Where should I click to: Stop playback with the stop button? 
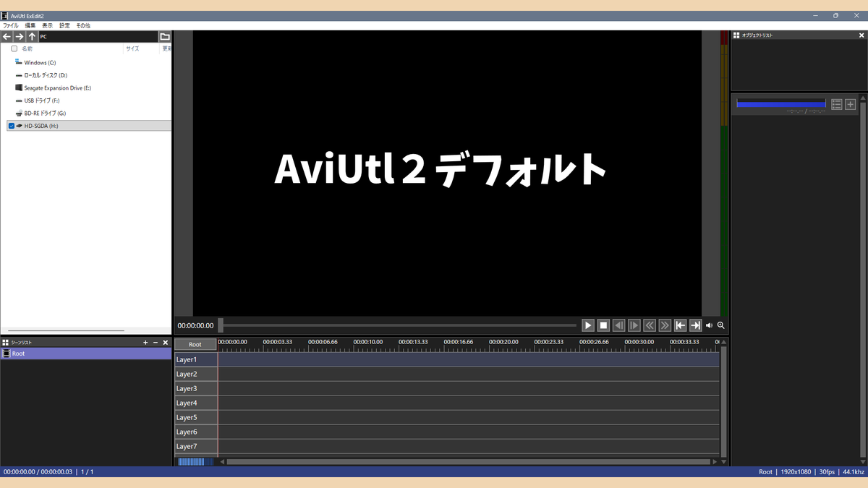(x=603, y=325)
